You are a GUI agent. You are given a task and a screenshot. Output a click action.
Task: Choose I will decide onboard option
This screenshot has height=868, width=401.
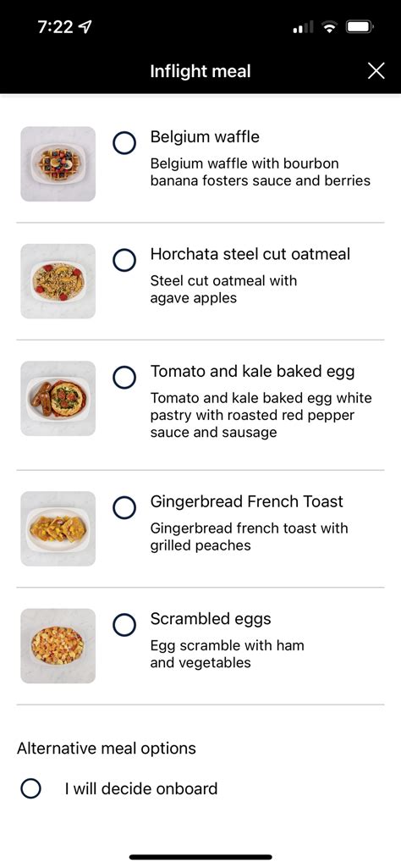[30, 788]
